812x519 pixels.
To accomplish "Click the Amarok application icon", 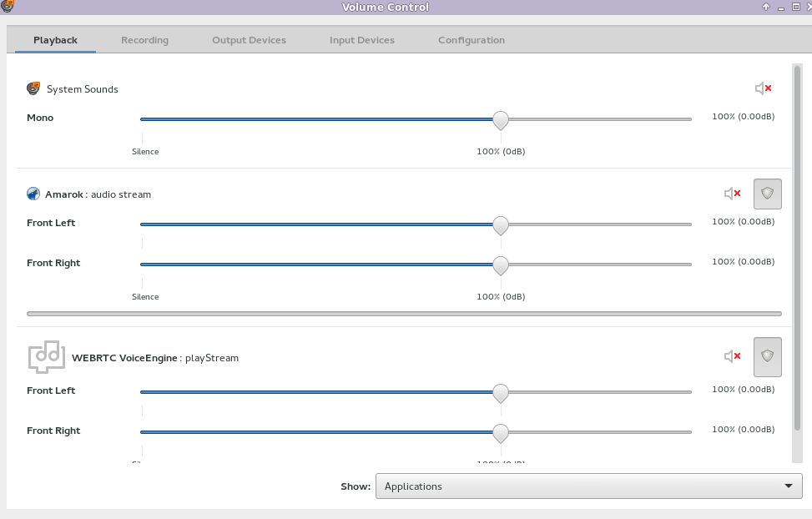I will point(33,194).
